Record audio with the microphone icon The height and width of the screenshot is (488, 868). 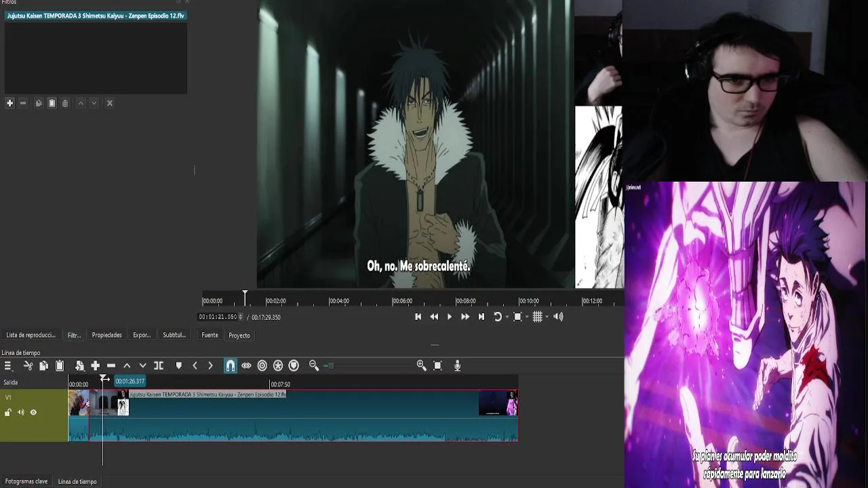457,365
